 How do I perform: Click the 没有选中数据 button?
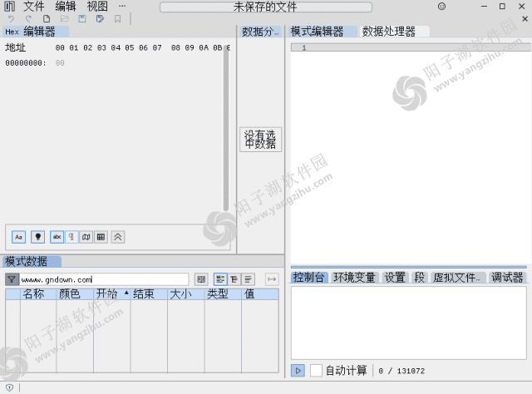(260, 140)
